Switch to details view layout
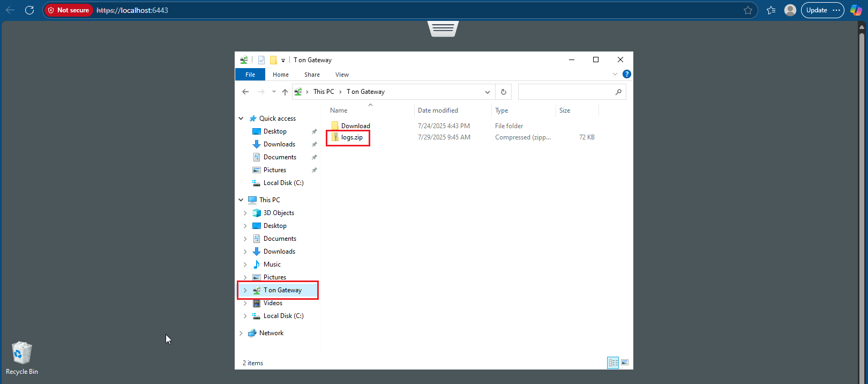 pyautogui.click(x=613, y=363)
